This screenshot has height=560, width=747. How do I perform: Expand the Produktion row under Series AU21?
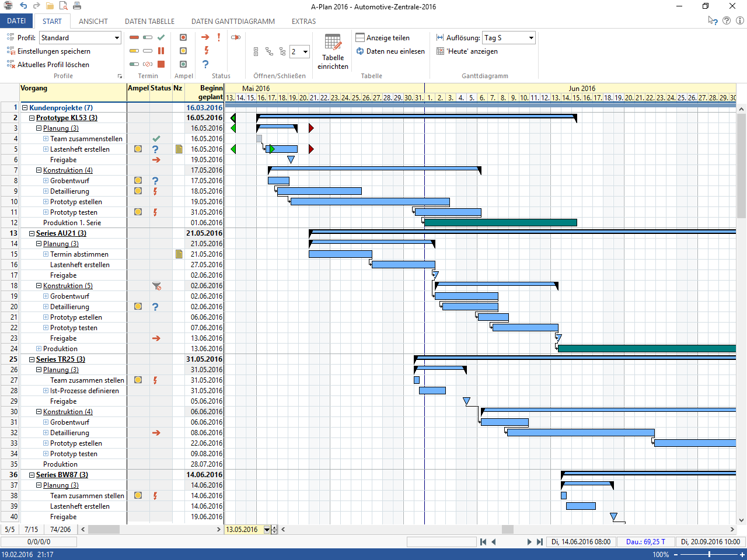[39, 349]
